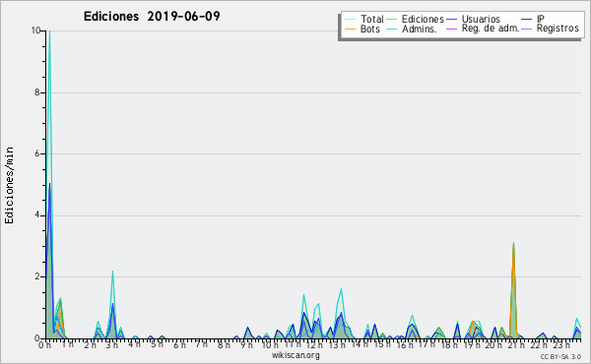Click the "12 h" x-axis label
This screenshot has height=364, width=591.
pyautogui.click(x=315, y=344)
